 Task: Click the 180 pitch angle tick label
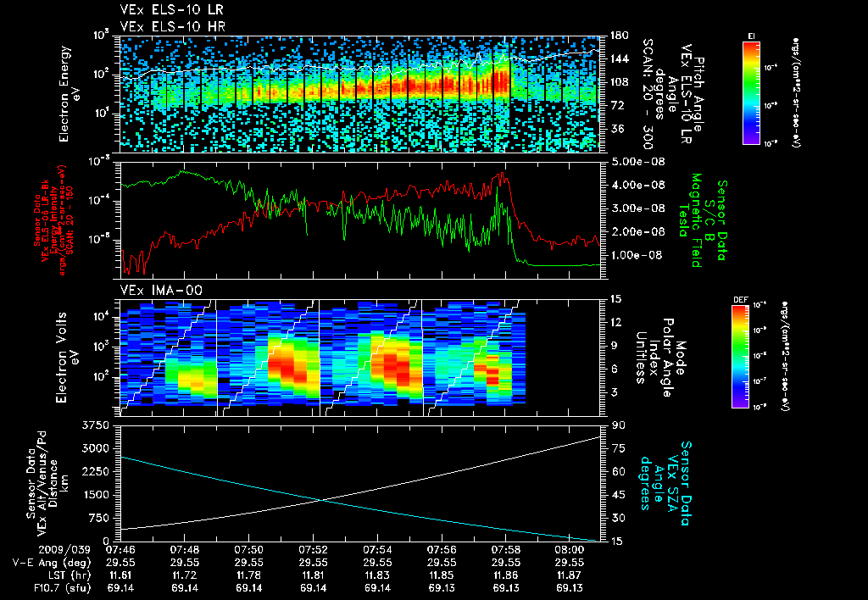pos(619,36)
